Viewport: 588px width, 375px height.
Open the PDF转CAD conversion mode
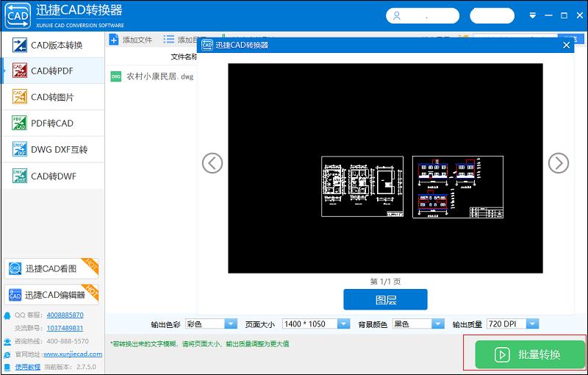click(53, 123)
